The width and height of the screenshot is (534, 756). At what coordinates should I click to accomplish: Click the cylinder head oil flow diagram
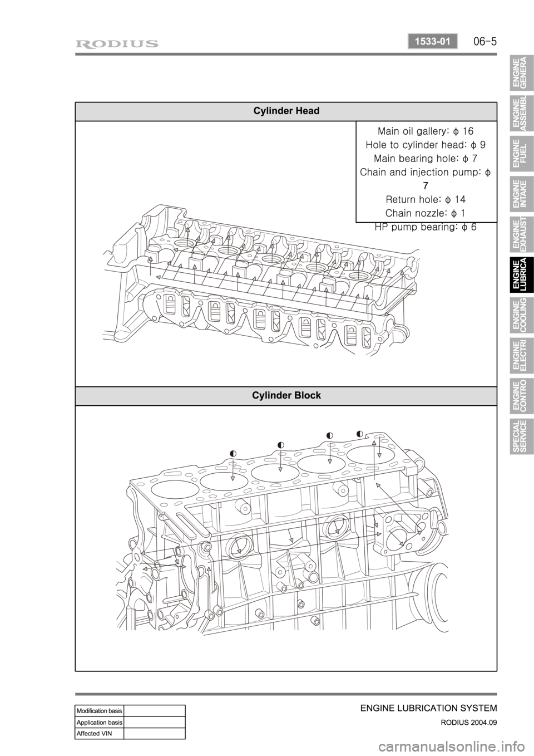click(x=261, y=278)
